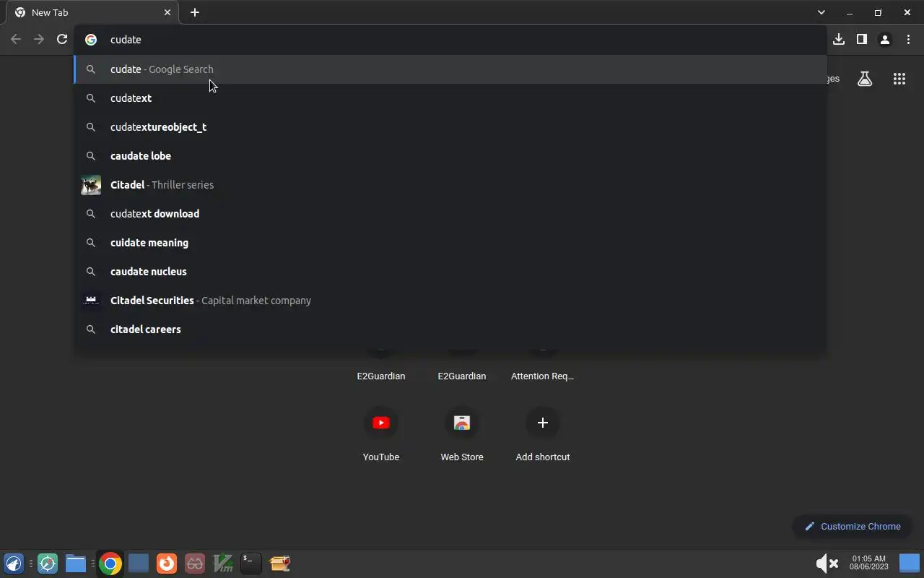Open the glasses viewer app in taskbar
The width and height of the screenshot is (924, 578).
click(x=195, y=564)
